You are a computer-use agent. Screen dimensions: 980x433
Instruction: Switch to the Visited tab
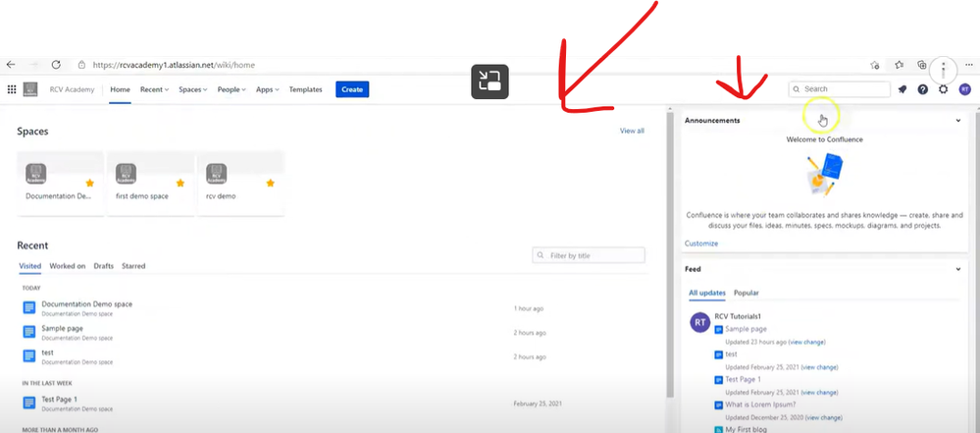tap(30, 266)
